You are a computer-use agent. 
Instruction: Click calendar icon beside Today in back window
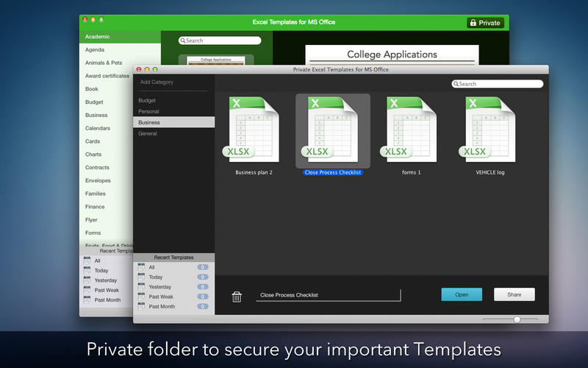[x=87, y=270]
